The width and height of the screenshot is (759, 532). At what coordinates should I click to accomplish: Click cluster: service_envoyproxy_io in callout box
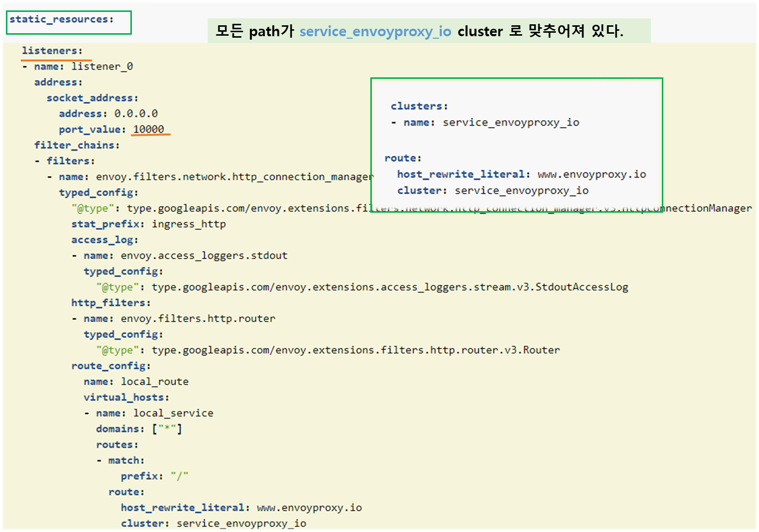coord(493,191)
